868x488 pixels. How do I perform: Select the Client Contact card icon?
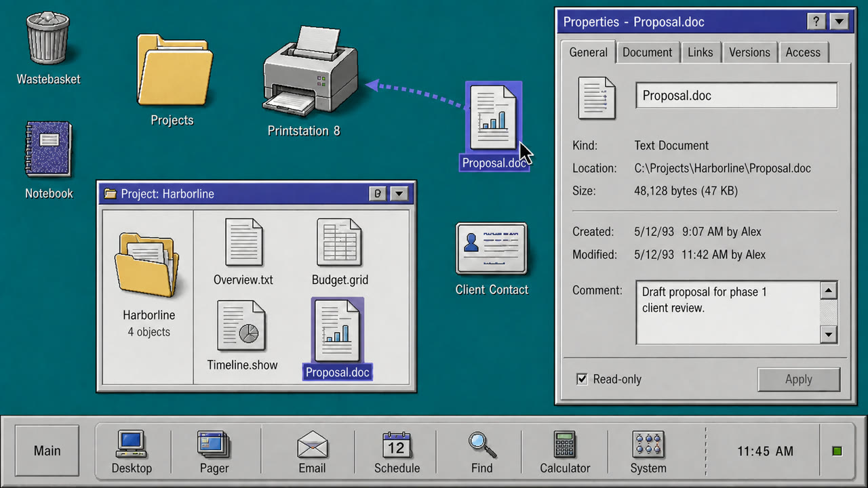pos(492,259)
